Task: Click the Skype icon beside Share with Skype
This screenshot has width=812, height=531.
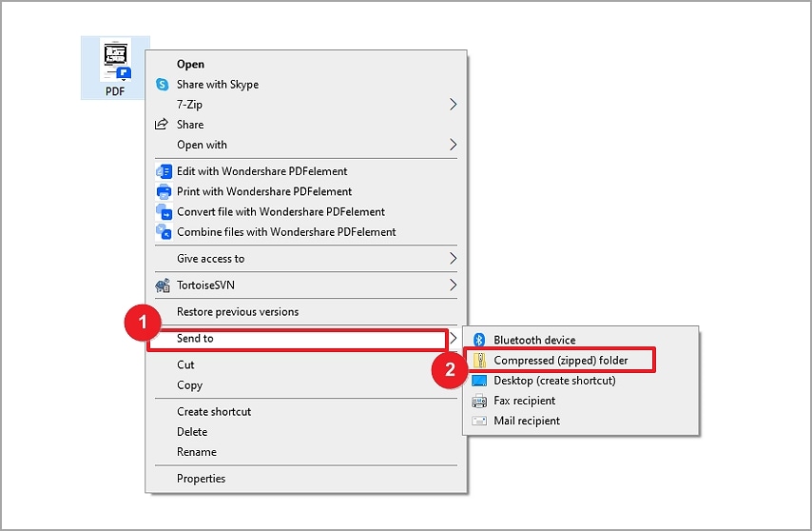Action: 162,85
